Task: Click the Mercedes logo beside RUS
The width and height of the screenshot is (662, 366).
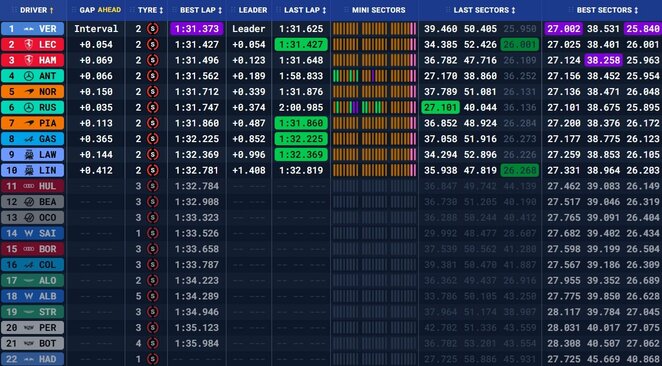Action: (29, 107)
